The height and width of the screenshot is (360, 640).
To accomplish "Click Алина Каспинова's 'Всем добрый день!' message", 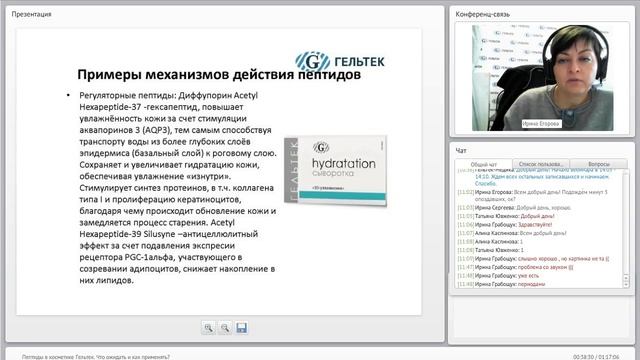I will coord(542,233).
